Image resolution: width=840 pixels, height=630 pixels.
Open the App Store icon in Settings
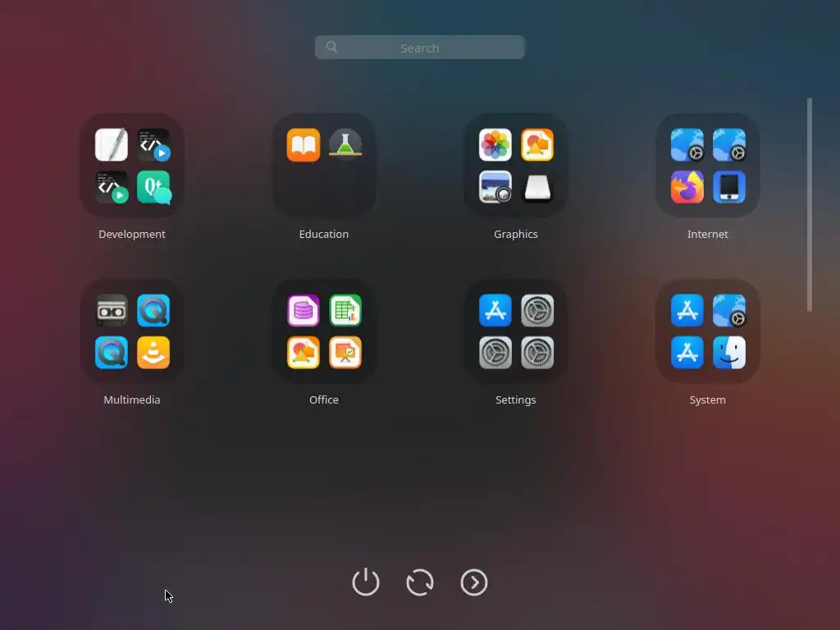495,310
